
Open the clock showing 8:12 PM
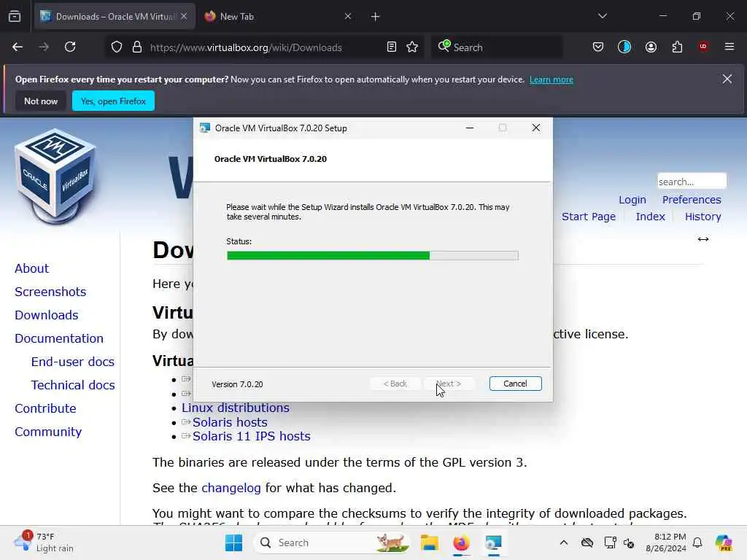tap(666, 542)
